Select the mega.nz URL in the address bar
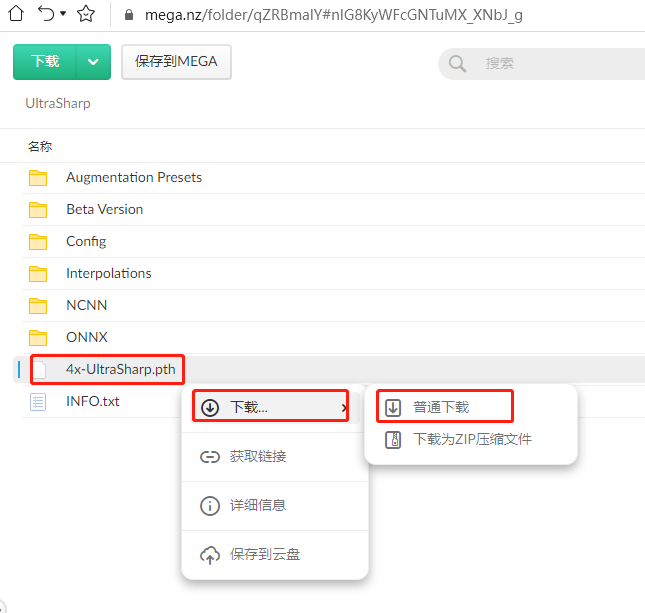This screenshot has height=613, width=645. click(334, 15)
